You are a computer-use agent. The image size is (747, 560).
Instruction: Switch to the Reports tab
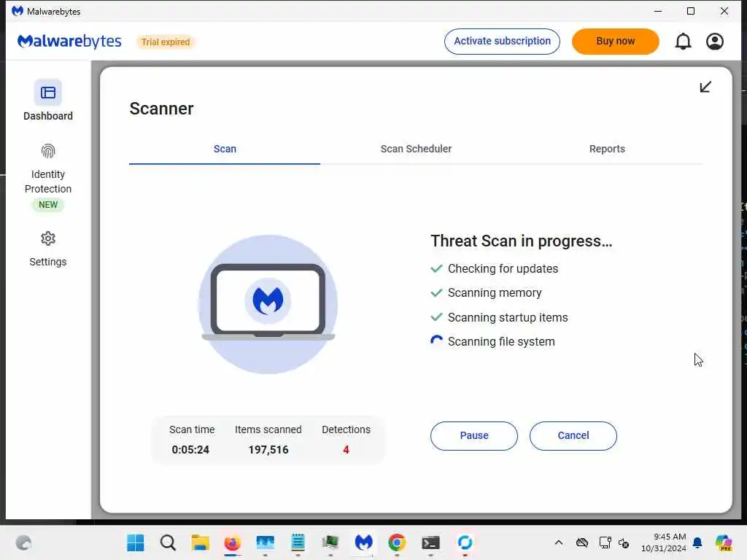coord(607,149)
